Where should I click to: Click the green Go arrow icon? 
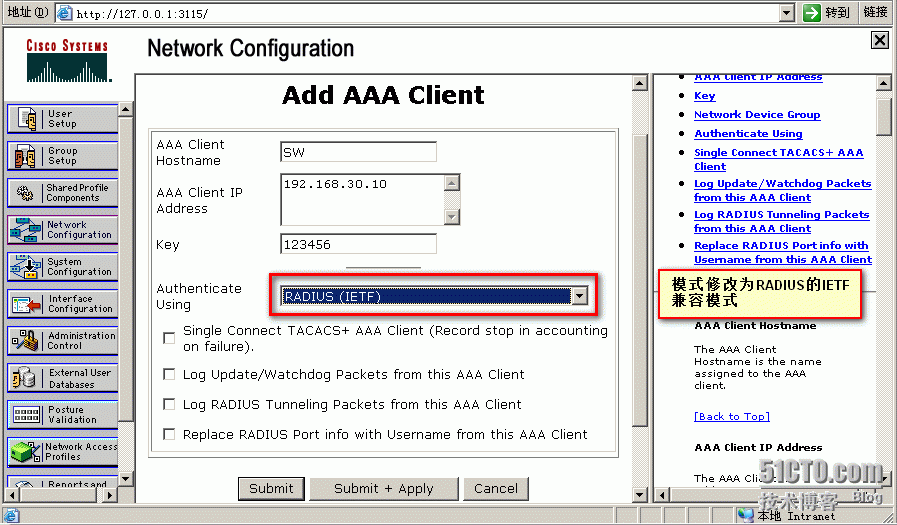pyautogui.click(x=811, y=13)
